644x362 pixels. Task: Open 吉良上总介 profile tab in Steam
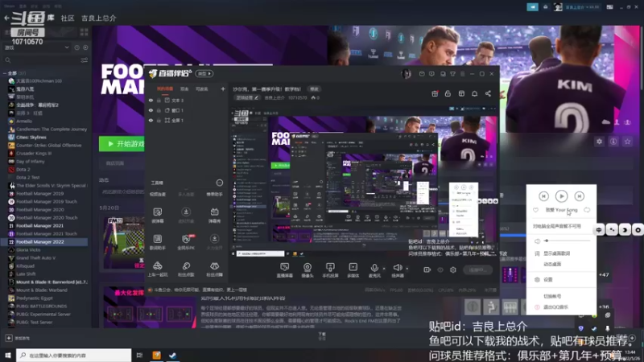click(x=98, y=18)
